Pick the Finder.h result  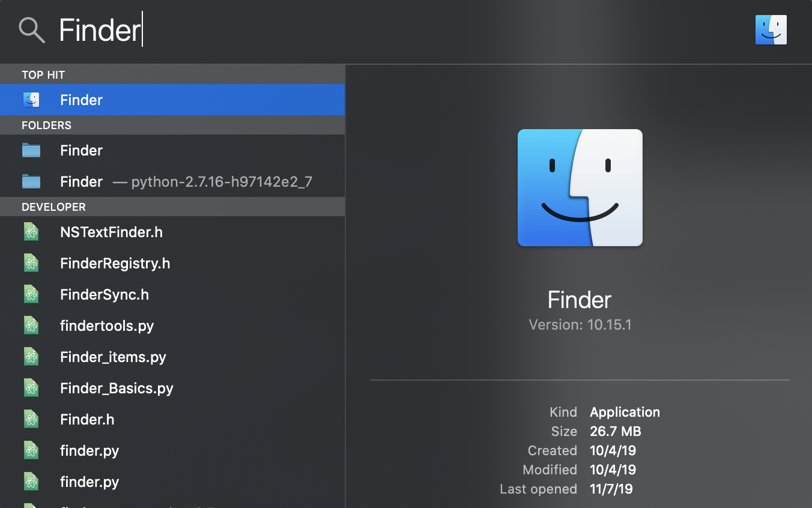pyautogui.click(x=172, y=419)
